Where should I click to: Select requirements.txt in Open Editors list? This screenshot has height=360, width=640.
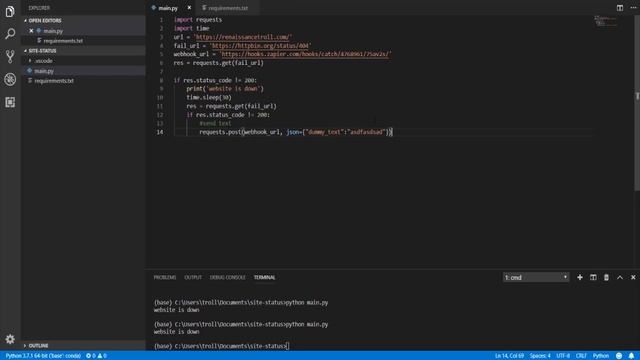tap(63, 41)
